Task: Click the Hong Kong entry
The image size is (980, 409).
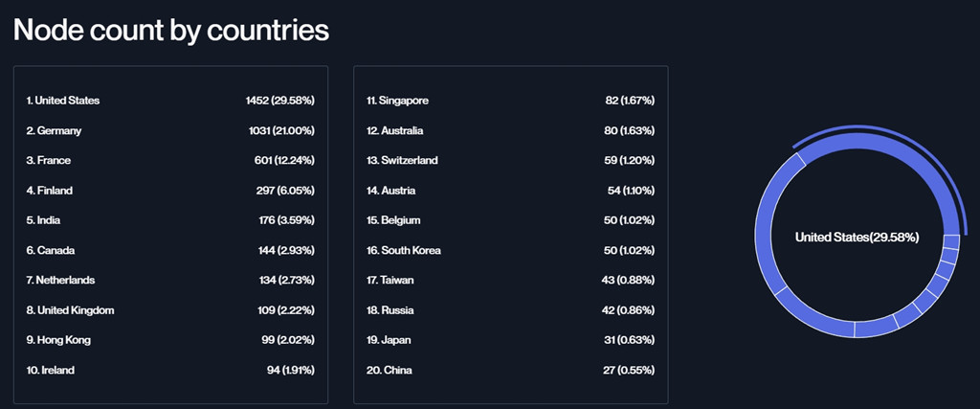Action: point(170,340)
